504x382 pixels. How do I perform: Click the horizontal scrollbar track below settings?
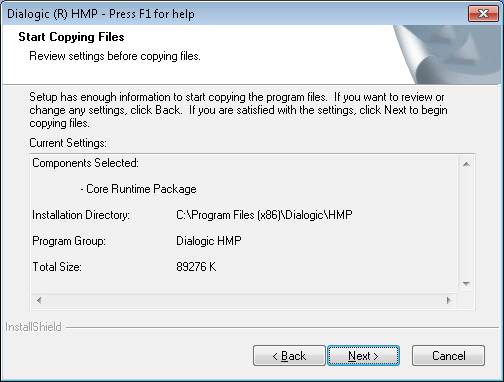[x=244, y=300]
